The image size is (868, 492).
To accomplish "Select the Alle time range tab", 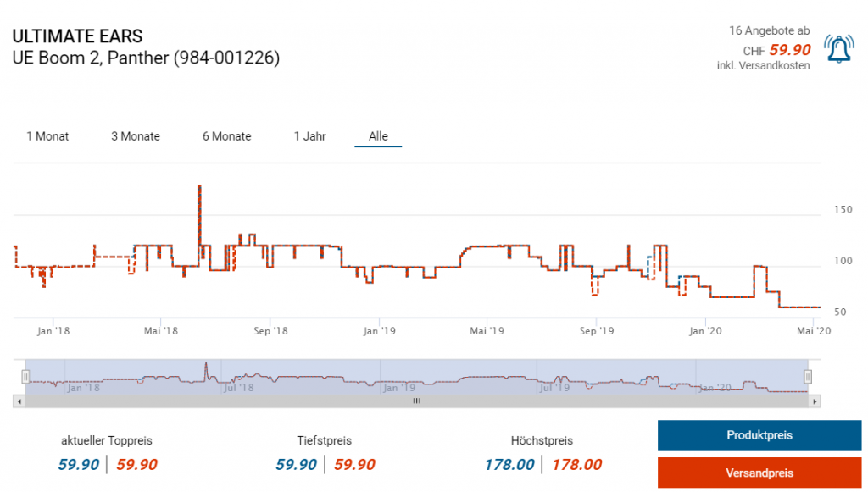I will point(378,136).
